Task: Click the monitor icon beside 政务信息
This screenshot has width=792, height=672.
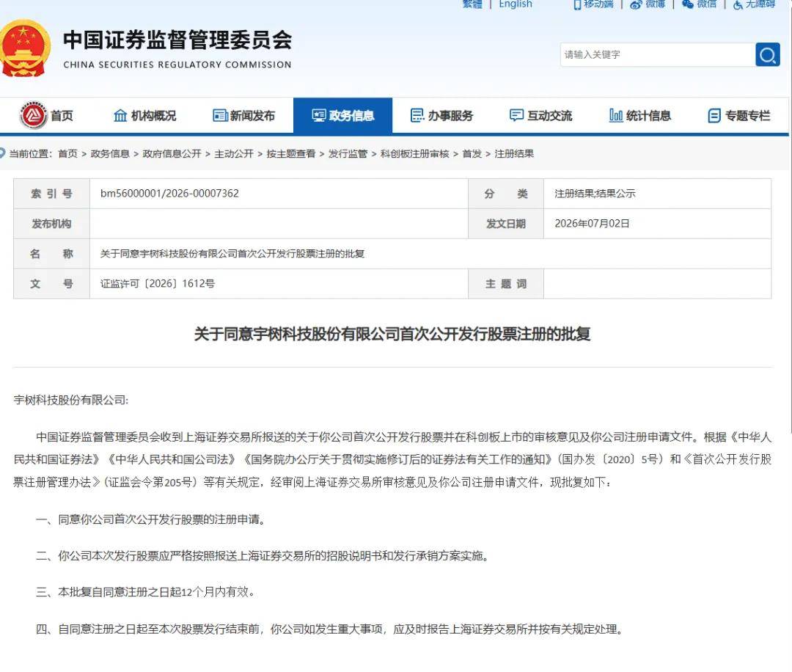Action: pos(319,116)
